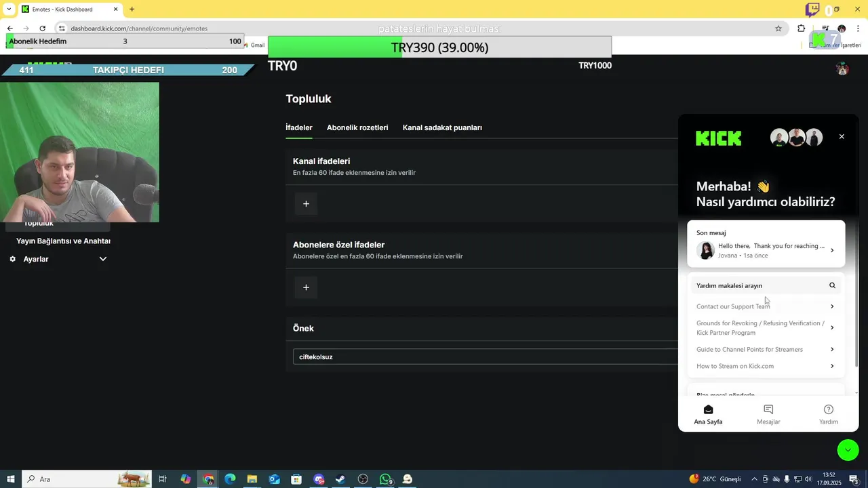Open Task View on the taskbar
This screenshot has height=488, width=868.
(163, 479)
